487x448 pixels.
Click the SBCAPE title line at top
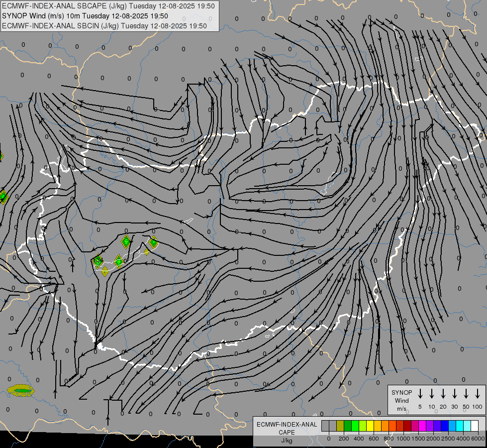tap(108, 6)
